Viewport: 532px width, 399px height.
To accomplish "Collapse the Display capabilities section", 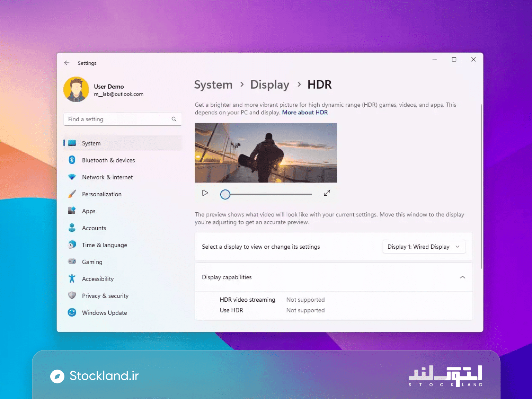I will click(462, 277).
